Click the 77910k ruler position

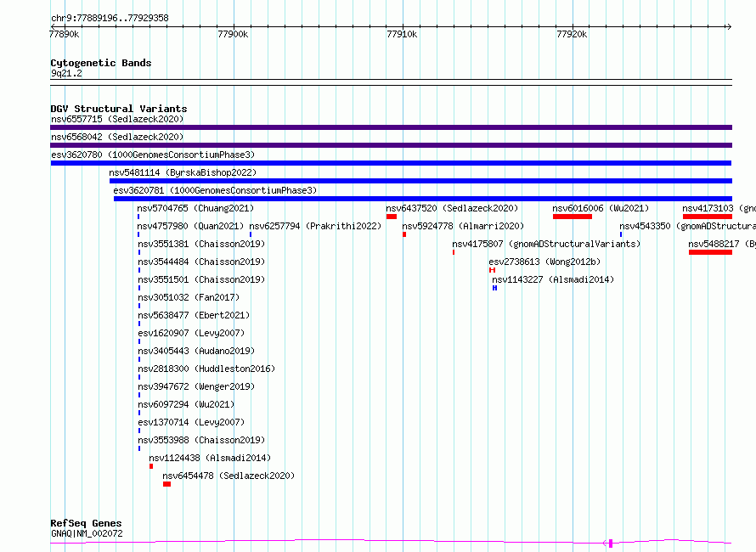[403, 34]
